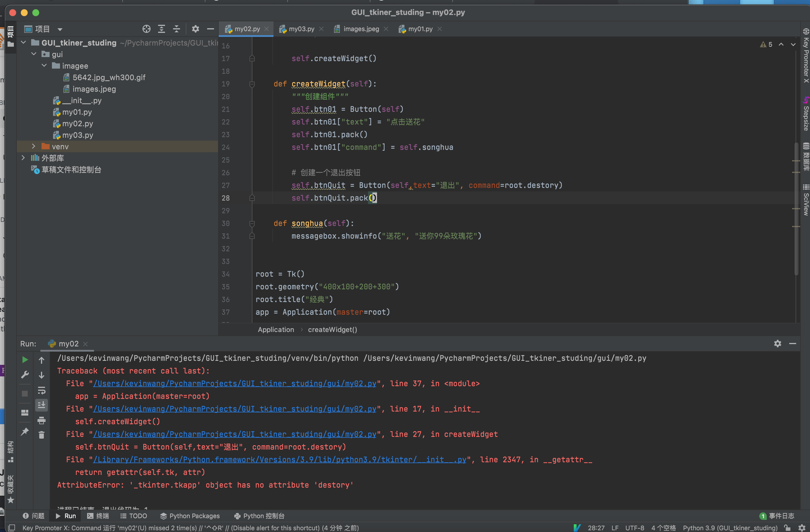Open Stepsize side panel
The width and height of the screenshot is (810, 532).
pyautogui.click(x=806, y=114)
